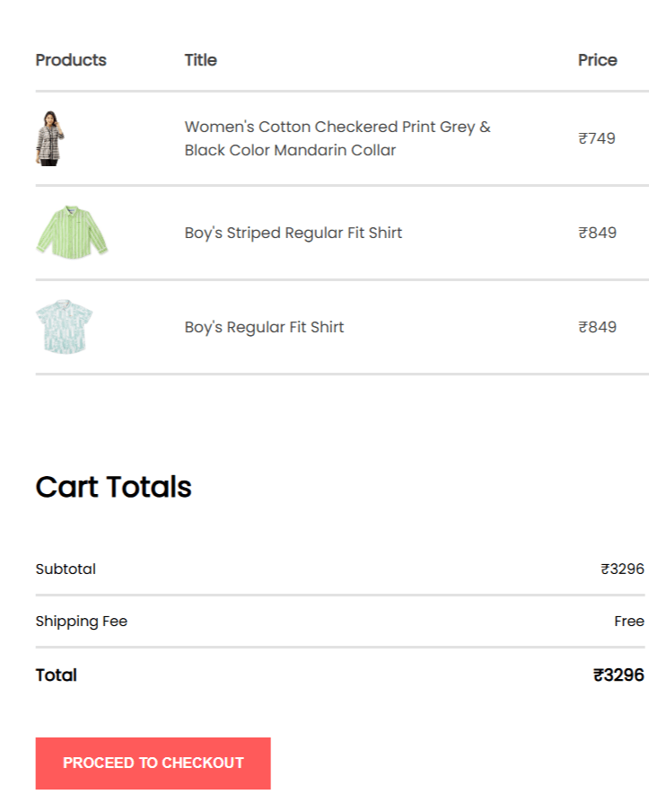This screenshot has height=812, width=649.
Task: Click the Shipping Fee label
Action: [x=81, y=621]
